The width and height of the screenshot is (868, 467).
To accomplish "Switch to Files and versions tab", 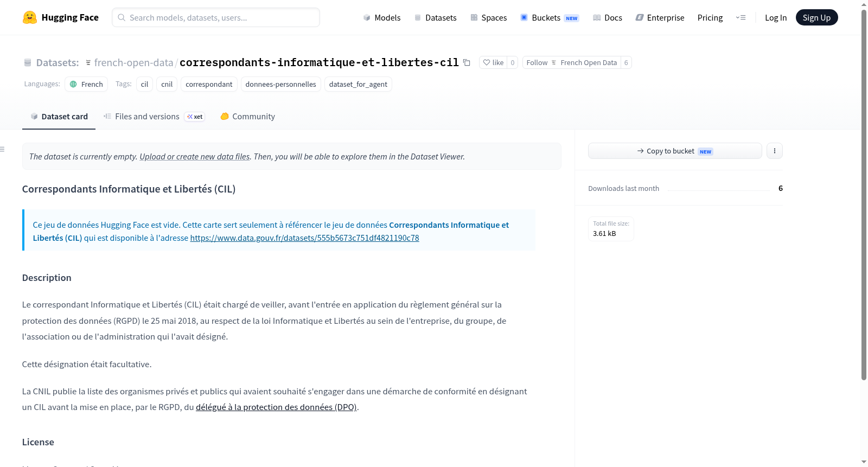I will coord(154,116).
